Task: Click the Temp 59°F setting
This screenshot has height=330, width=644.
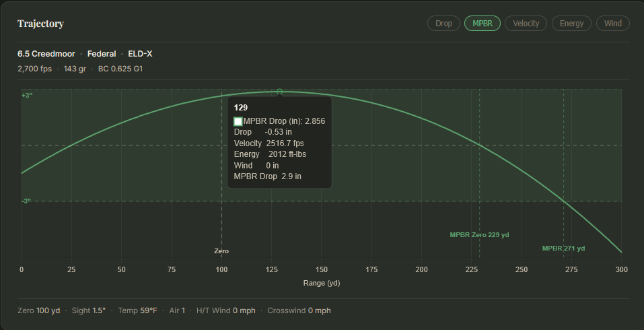Action: point(137,310)
